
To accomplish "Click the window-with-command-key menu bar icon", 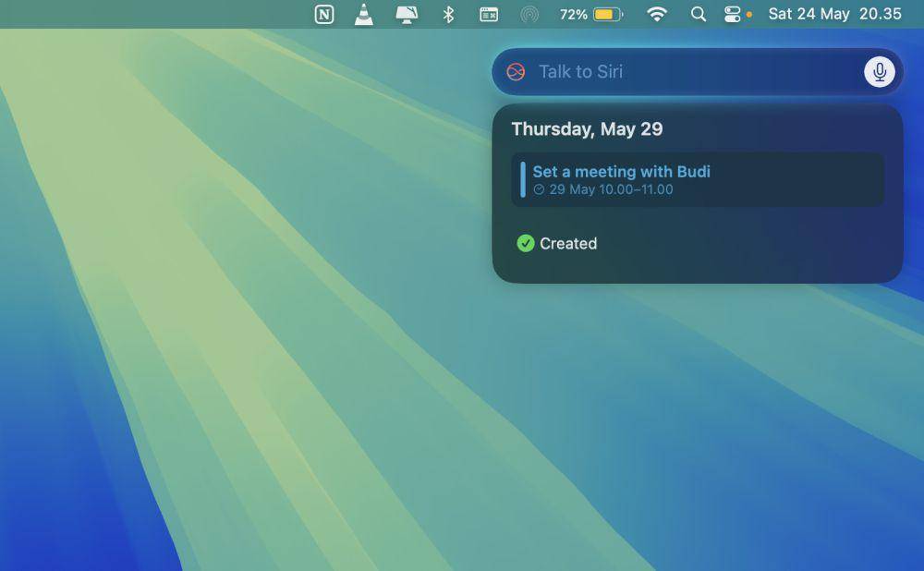I will [x=489, y=14].
